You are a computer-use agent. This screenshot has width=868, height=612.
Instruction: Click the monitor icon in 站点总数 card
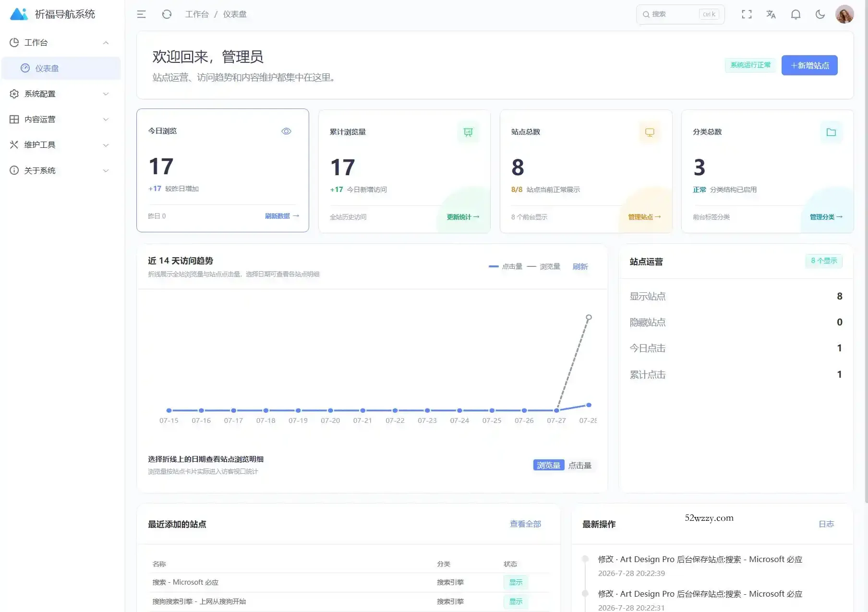pyautogui.click(x=650, y=132)
